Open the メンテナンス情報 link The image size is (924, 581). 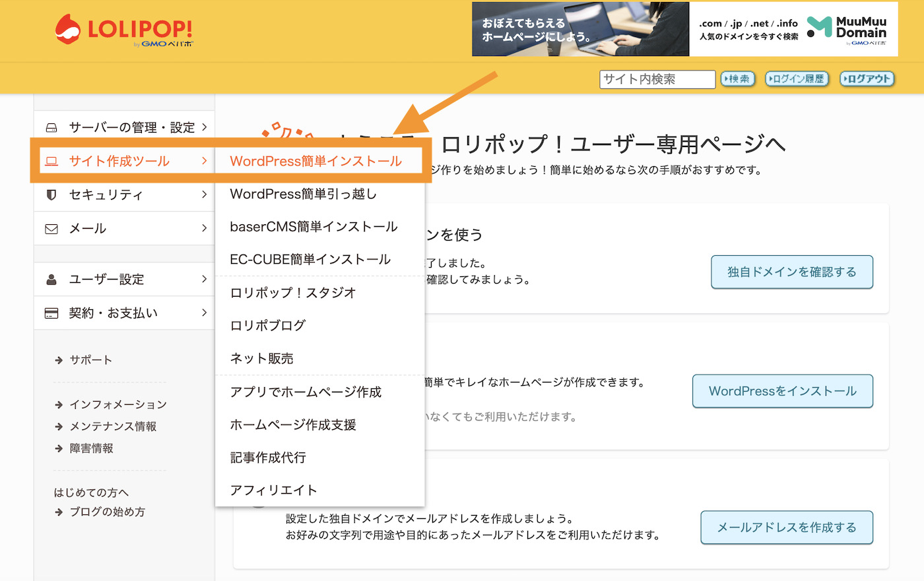(114, 427)
